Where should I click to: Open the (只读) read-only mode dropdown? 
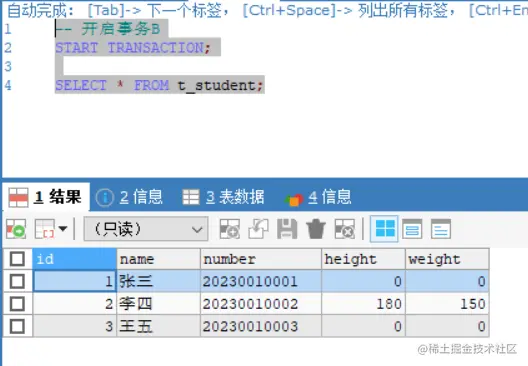[146, 229]
